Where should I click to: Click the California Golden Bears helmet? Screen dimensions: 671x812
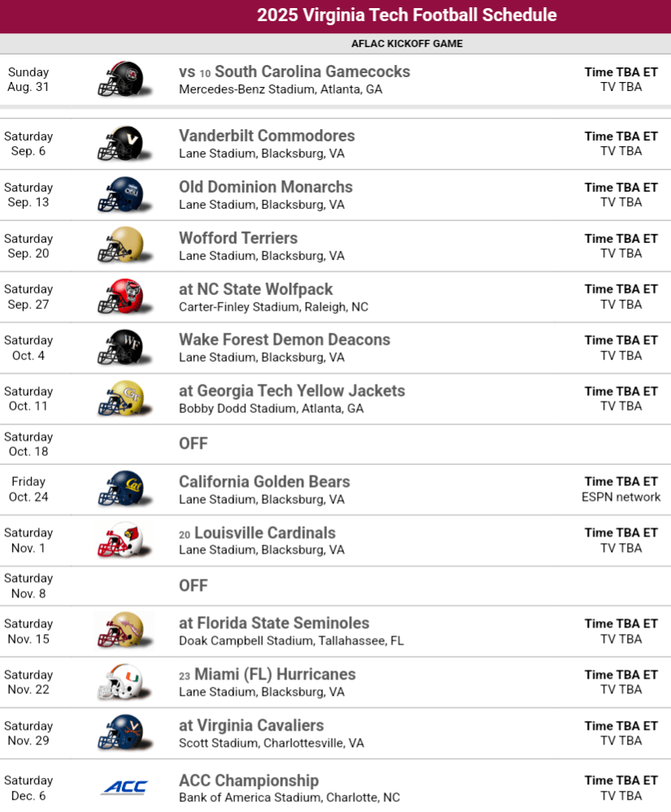pyautogui.click(x=120, y=489)
